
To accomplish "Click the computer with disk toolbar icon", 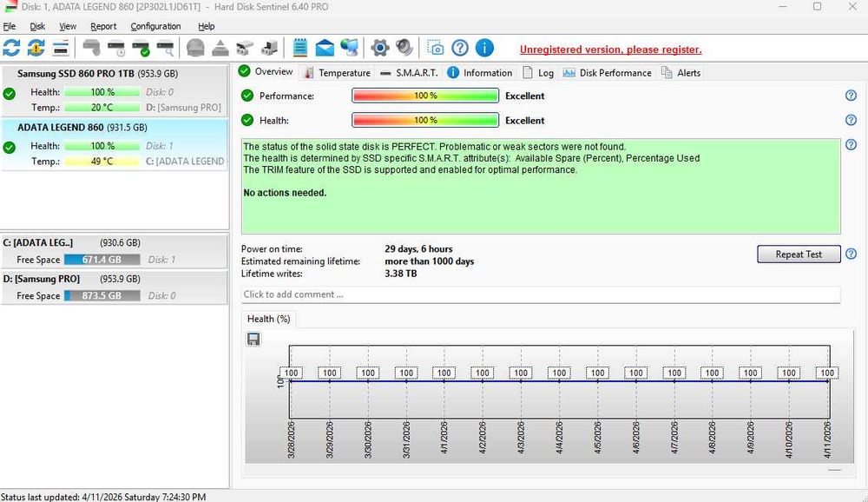I will [269, 49].
